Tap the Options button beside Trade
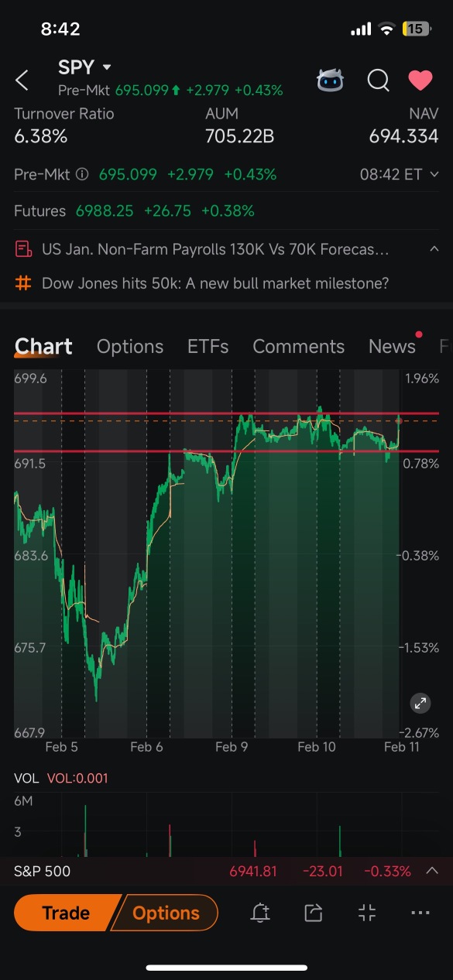The image size is (453, 980). 166,913
